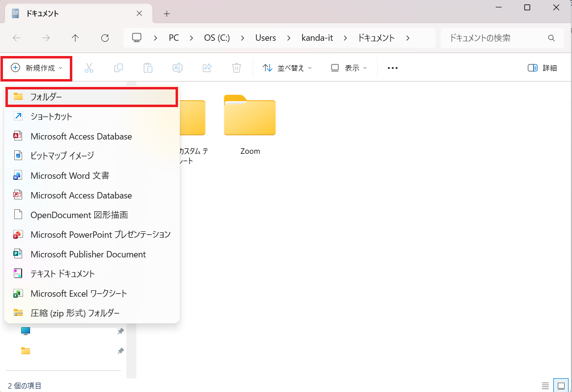Viewport: 572px width, 392px height.
Task: Refresh the current folder view
Action: (x=105, y=38)
